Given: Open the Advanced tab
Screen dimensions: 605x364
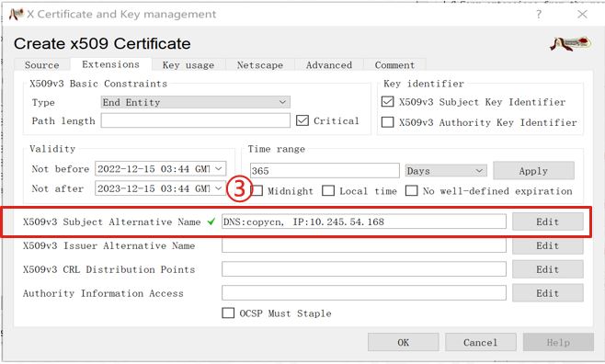Looking at the screenshot, I should 329,64.
